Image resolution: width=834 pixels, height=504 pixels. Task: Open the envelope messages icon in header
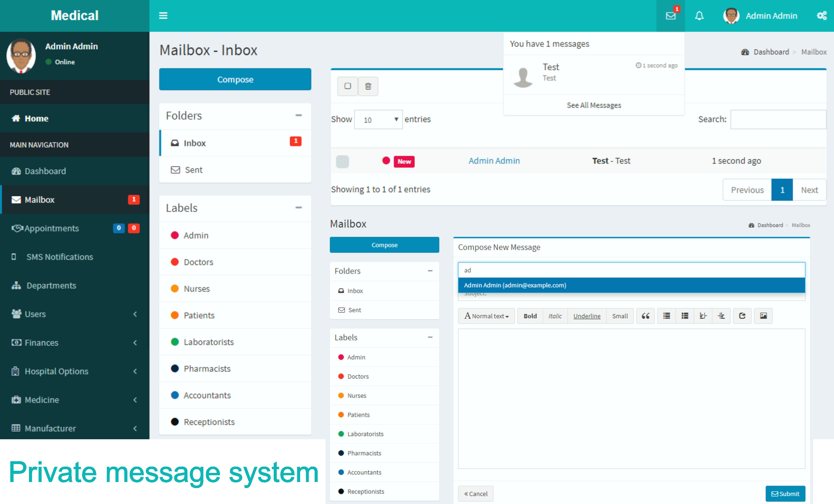tap(671, 16)
